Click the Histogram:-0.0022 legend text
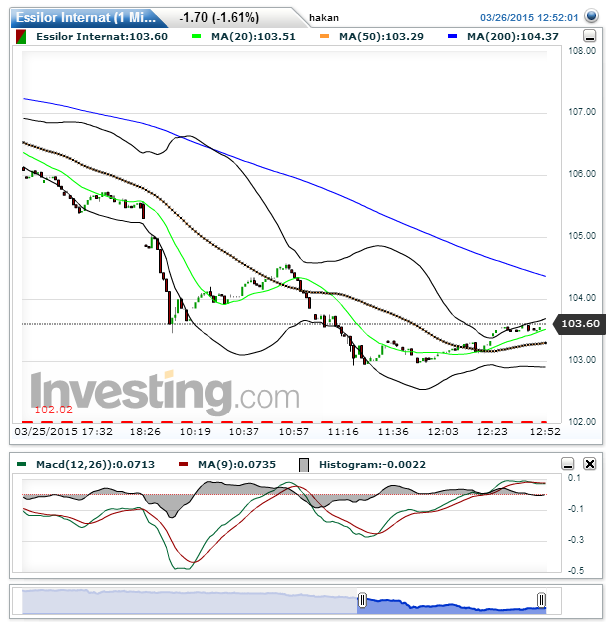This screenshot has width=613, height=627. (x=372, y=465)
